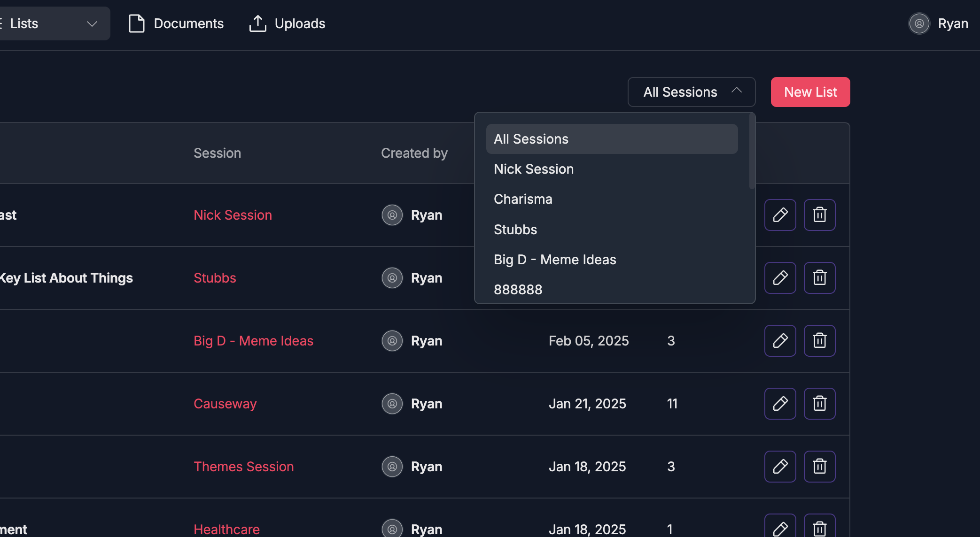Select Stubbs option in open dropdown
This screenshot has height=537, width=980.
pos(515,230)
